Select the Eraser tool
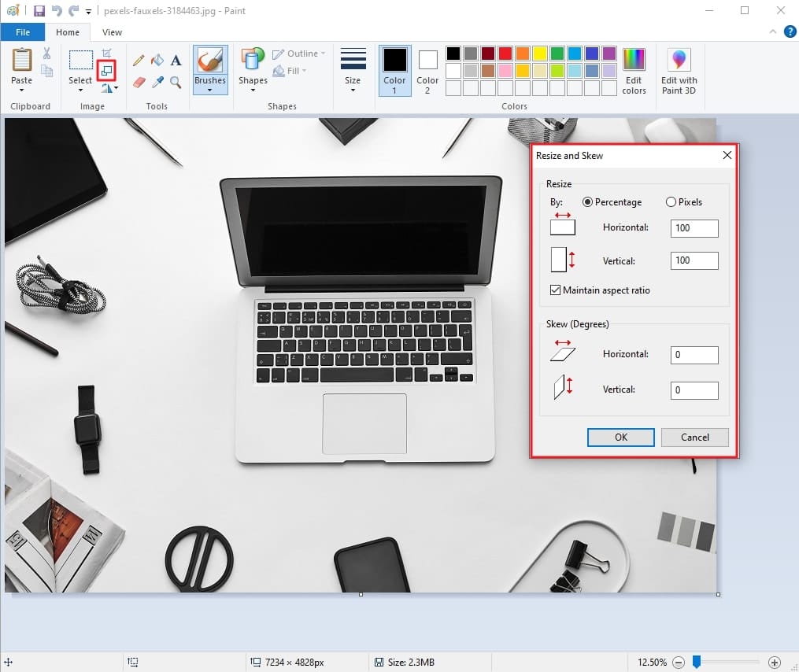The image size is (799, 672). tap(139, 82)
